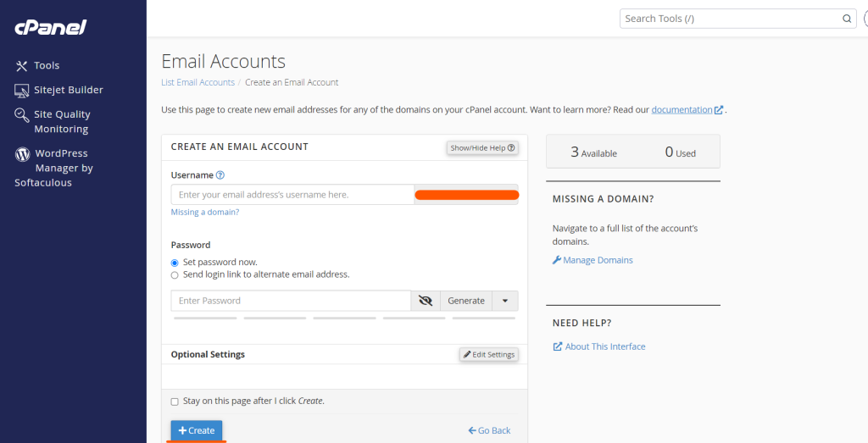Image resolution: width=868 pixels, height=443 pixels.
Task: Expand Optional Settings with Edit Settings
Action: 488,354
